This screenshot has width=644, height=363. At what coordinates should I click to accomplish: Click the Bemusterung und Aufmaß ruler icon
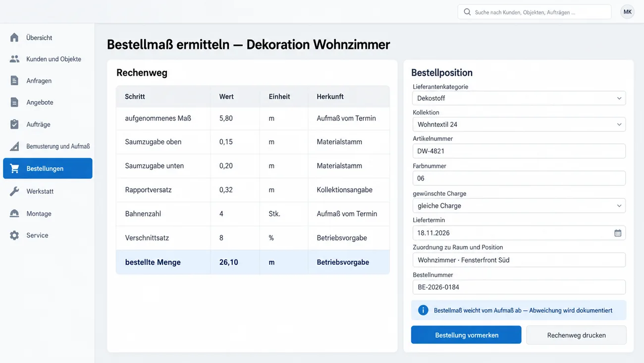[x=14, y=146]
